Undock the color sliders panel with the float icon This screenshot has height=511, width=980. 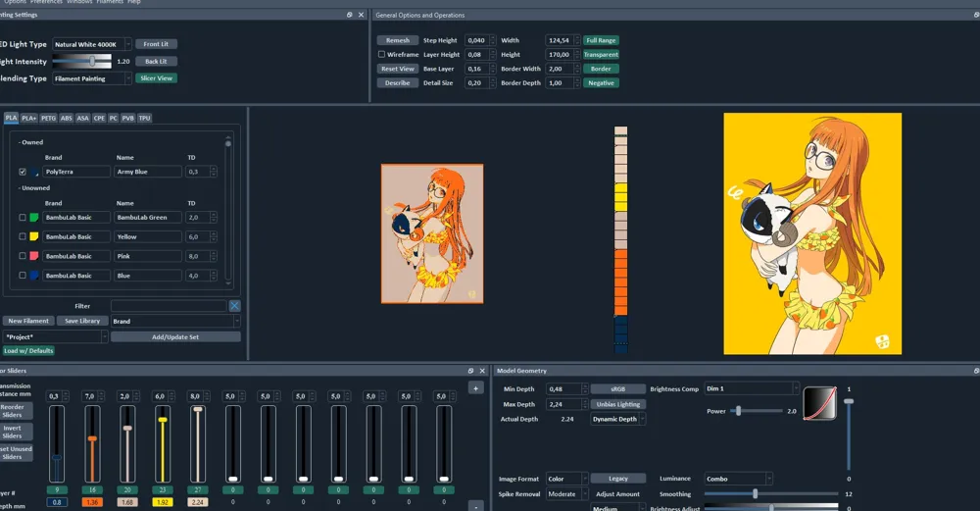(470, 371)
